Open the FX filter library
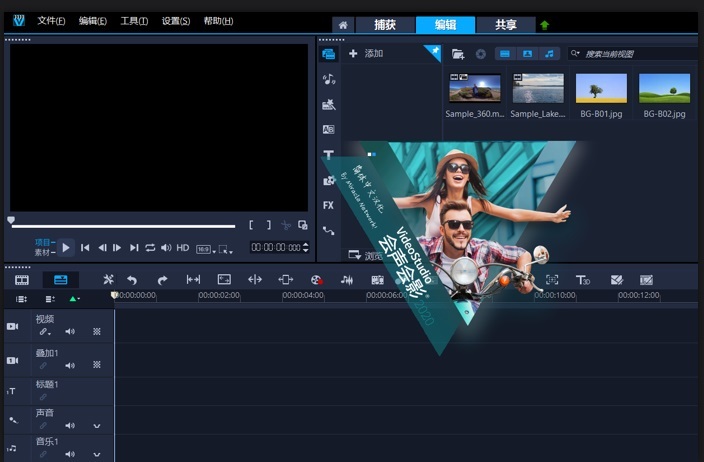Image resolution: width=704 pixels, height=462 pixels. pyautogui.click(x=328, y=205)
